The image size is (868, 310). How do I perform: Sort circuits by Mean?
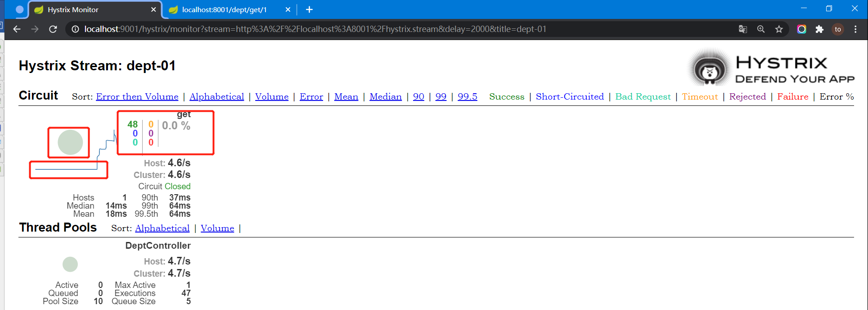point(346,96)
